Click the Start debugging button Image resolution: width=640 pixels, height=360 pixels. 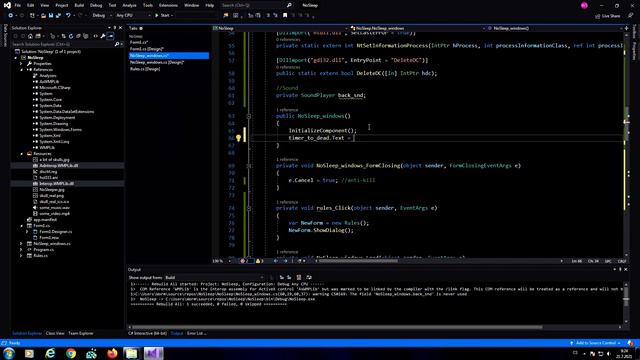(x=163, y=15)
